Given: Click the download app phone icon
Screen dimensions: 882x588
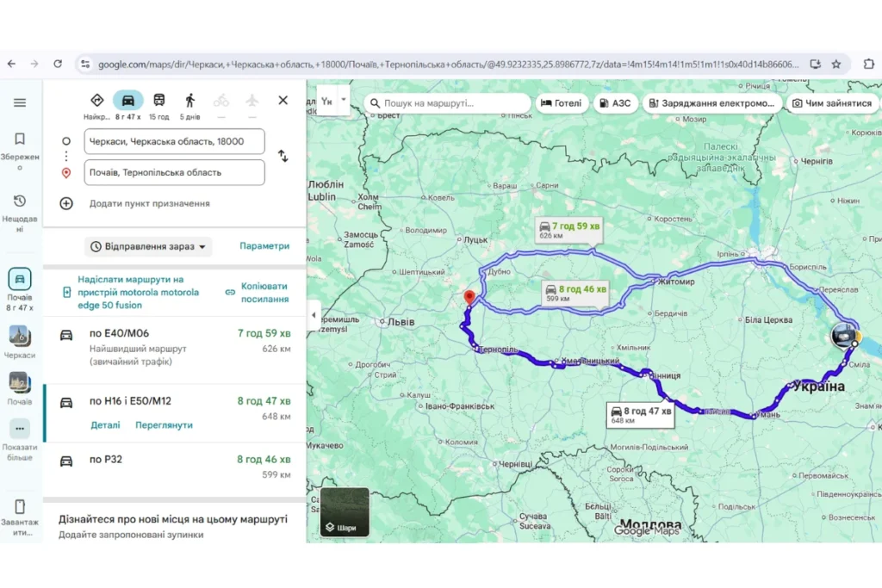Looking at the screenshot, I should [20, 506].
